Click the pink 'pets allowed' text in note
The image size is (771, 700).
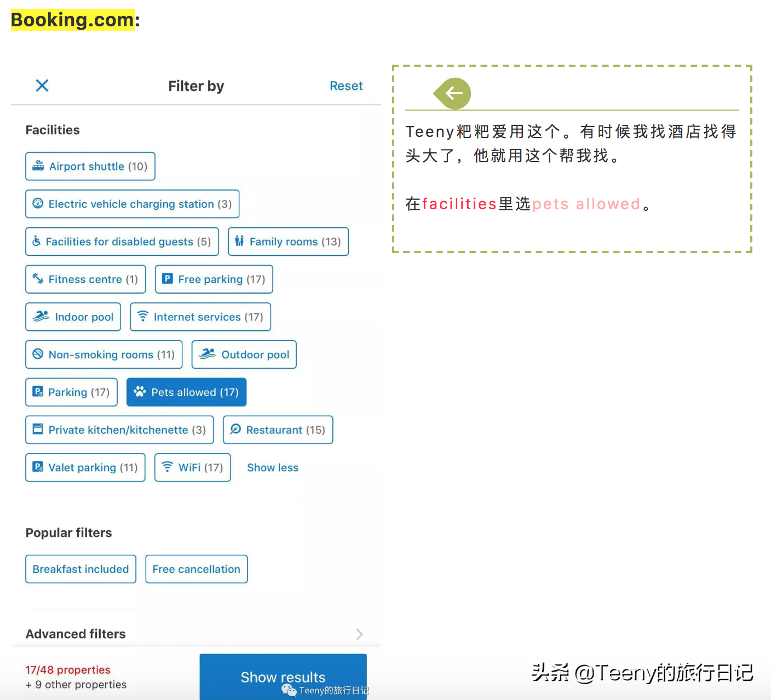586,204
